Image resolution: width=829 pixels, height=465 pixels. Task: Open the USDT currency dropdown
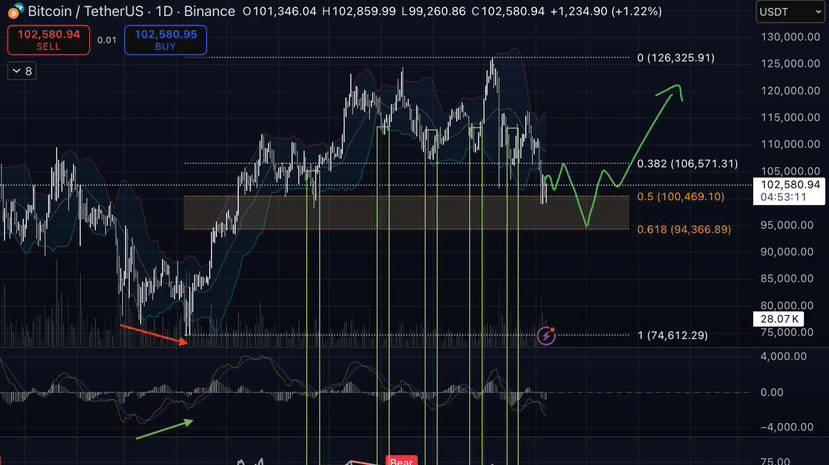click(790, 12)
